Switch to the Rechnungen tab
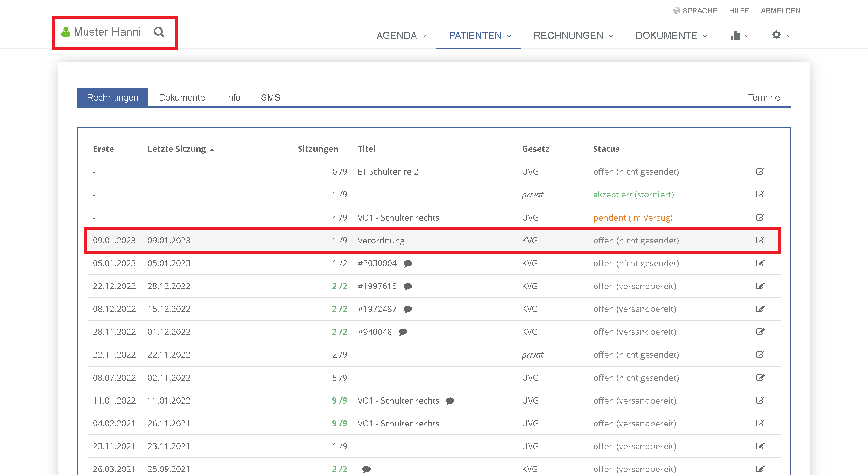Screen dimensions: 868x475 click(112, 97)
